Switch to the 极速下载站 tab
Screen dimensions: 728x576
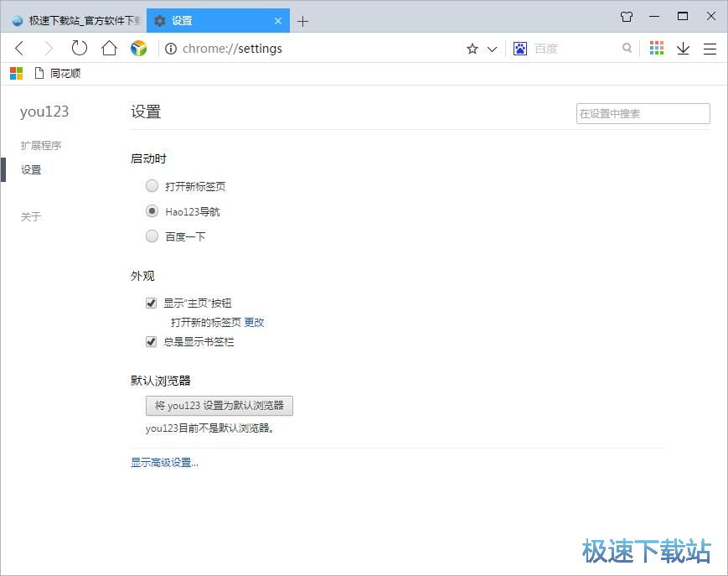75,20
